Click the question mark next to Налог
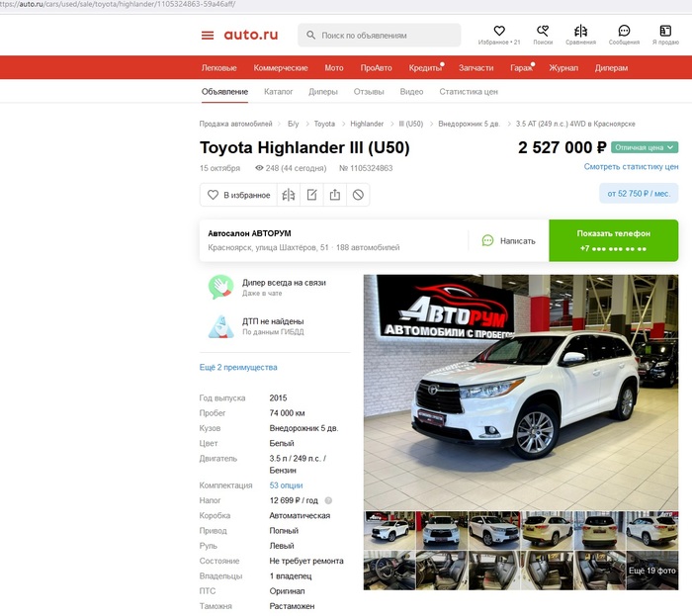 click(x=328, y=500)
